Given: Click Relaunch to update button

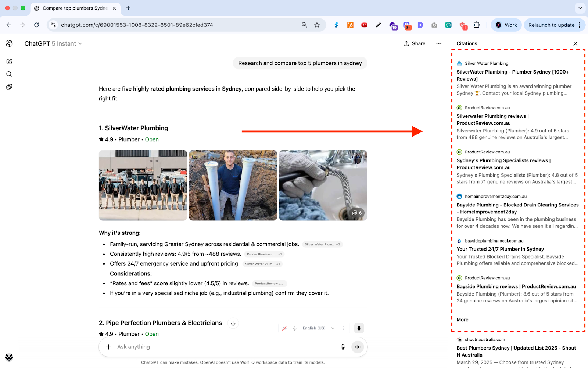Looking at the screenshot, I should coord(551,25).
